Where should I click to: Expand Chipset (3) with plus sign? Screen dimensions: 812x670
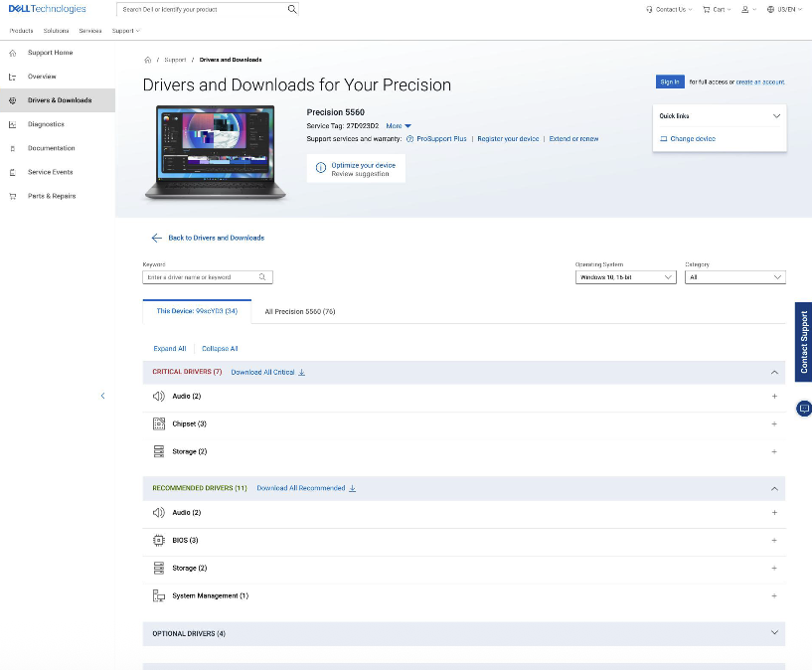pos(774,424)
